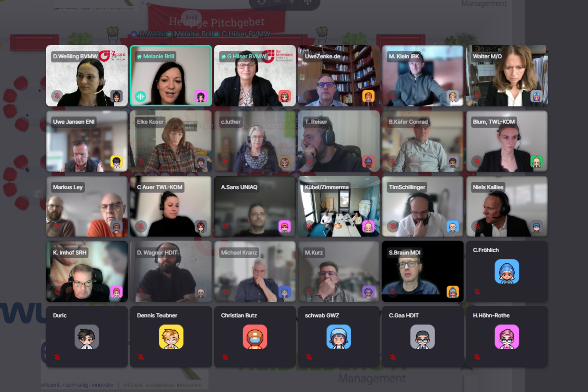Click Melanie Brill's green audio-wave speaking indicator

(141, 96)
